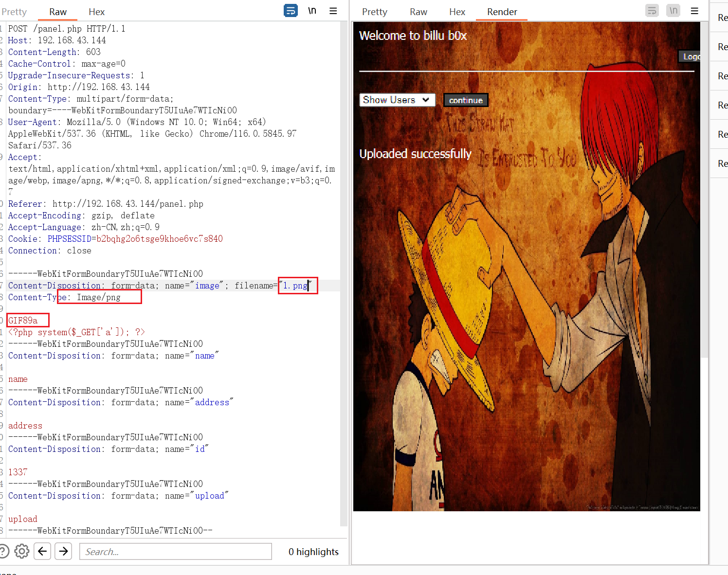Viewport: 728px width, 575px height.
Task: Click the continue button in rendered page
Action: 466,100
